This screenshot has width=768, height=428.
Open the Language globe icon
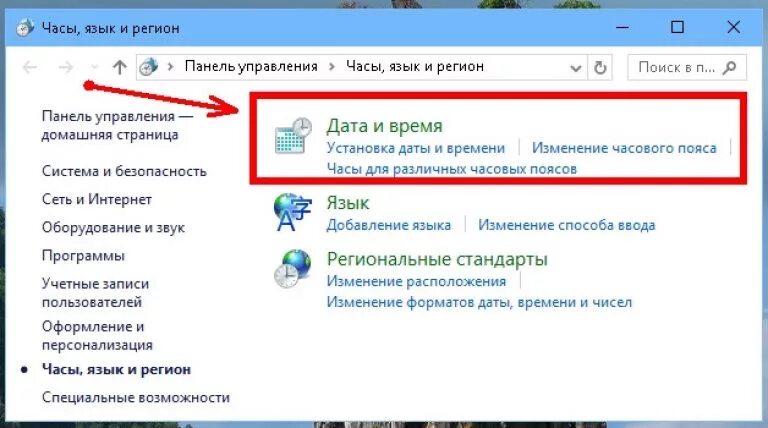[293, 212]
